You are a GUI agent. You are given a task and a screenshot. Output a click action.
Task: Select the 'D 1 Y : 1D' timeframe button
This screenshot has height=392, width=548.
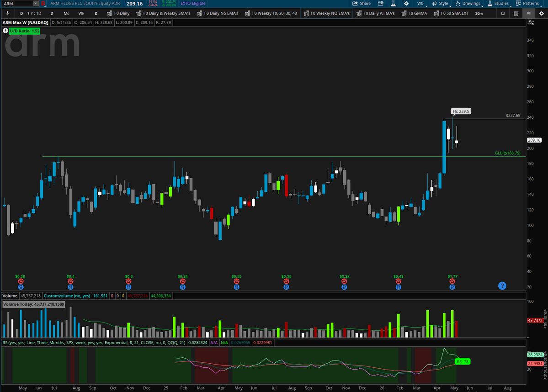[31, 13]
